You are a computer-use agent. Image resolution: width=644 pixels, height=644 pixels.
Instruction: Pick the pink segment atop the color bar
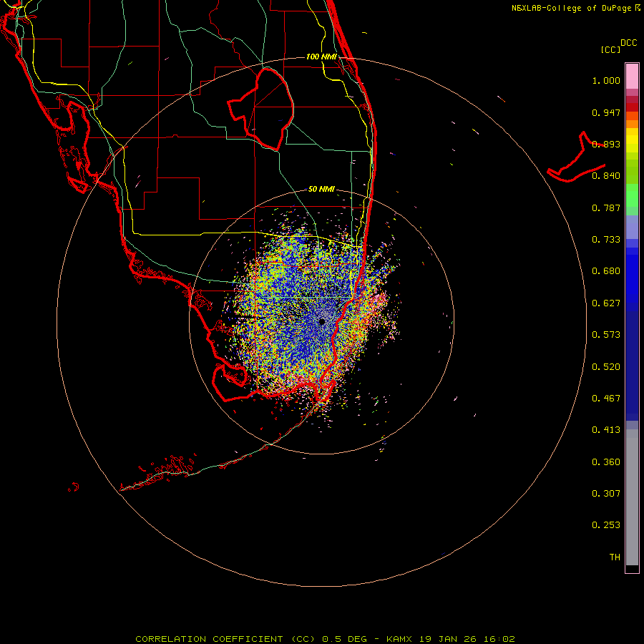click(x=632, y=77)
